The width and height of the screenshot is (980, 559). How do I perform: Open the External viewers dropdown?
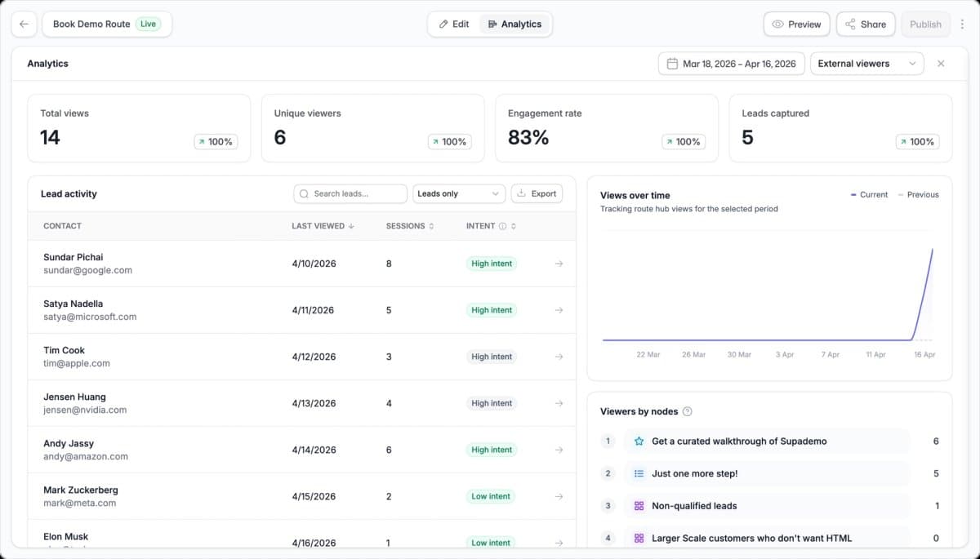[x=866, y=64]
